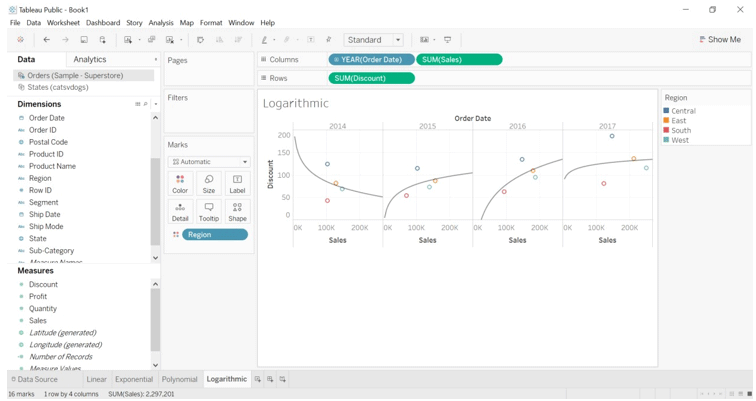The height and width of the screenshot is (401, 756).
Task: Open the Format menu
Action: tap(211, 23)
